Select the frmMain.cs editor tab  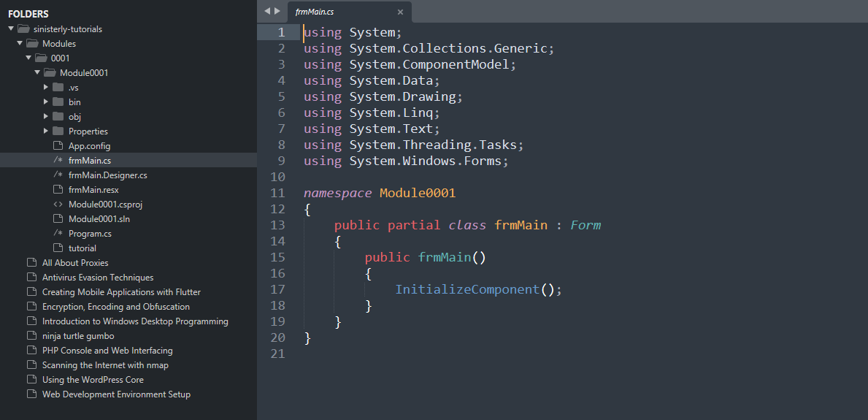click(349, 12)
